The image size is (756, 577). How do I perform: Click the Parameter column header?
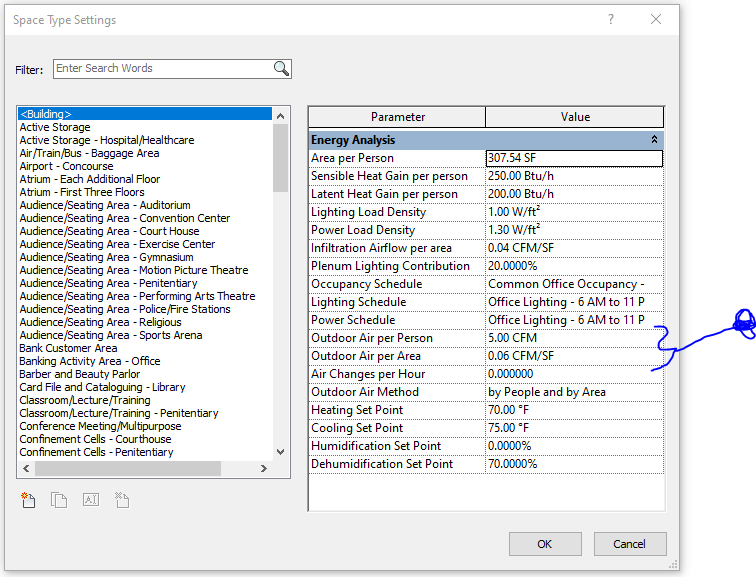tap(397, 117)
